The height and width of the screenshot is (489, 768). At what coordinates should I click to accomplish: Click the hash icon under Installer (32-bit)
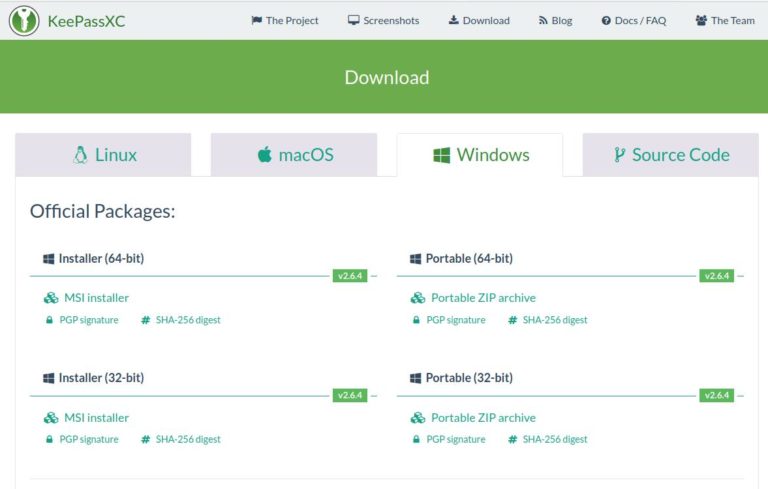(145, 440)
